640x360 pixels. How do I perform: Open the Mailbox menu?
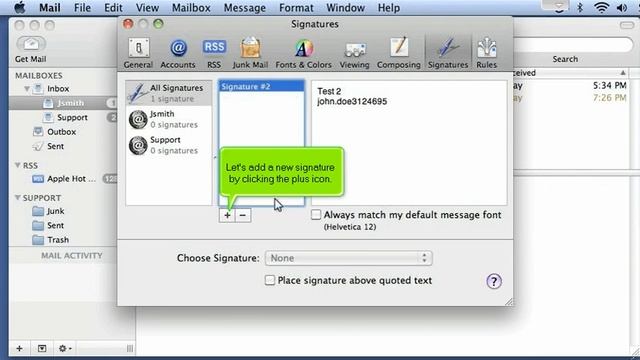[x=191, y=7]
